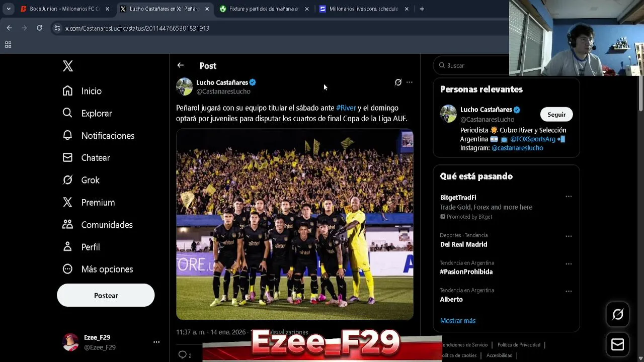Image resolution: width=644 pixels, height=362 pixels.
Task: Open Chrome apps grid in bookmarks bar
Action: 8,45
